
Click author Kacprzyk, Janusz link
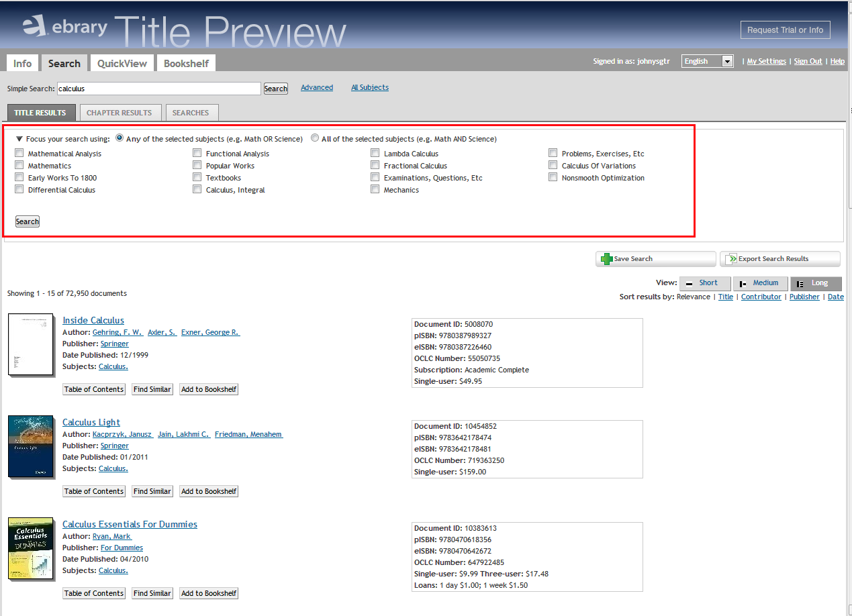coord(122,434)
